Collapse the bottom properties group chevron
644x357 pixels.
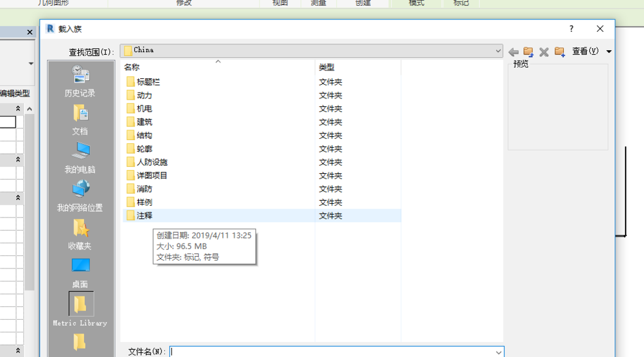pos(18,351)
